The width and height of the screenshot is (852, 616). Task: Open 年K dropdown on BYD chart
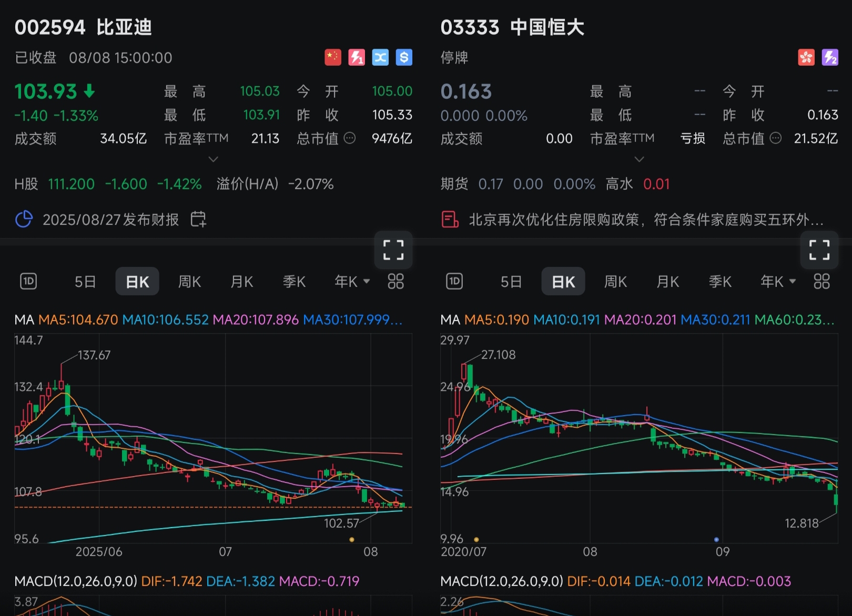(352, 282)
